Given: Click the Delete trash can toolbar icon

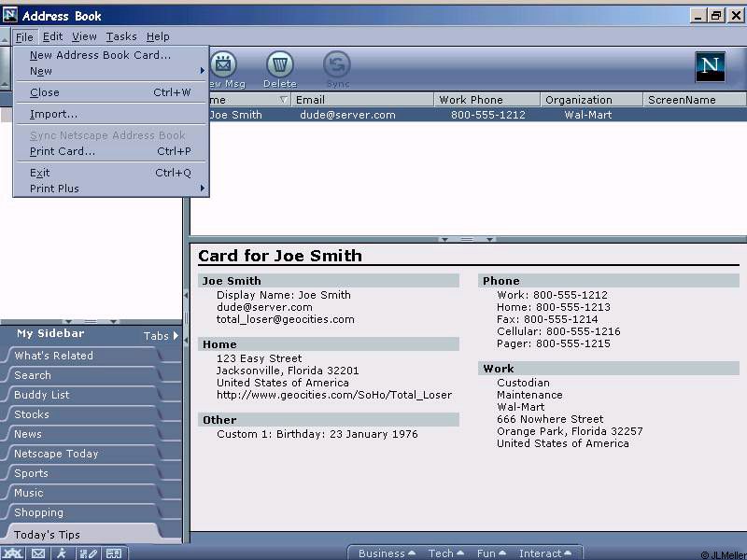Looking at the screenshot, I should tap(279, 64).
